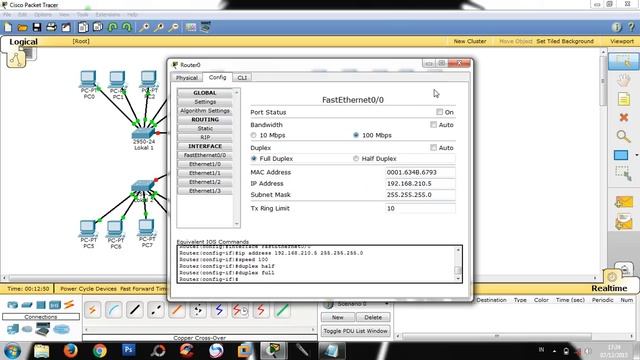Screen dimensions: 640x360
Task: Print using the printer toolbar icon
Action: point(51,27)
